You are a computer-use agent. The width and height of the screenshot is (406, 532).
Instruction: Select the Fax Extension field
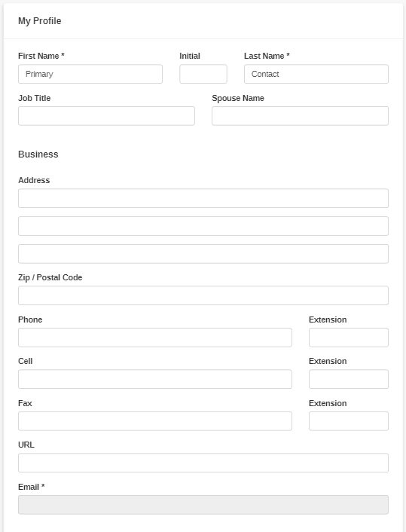point(349,421)
